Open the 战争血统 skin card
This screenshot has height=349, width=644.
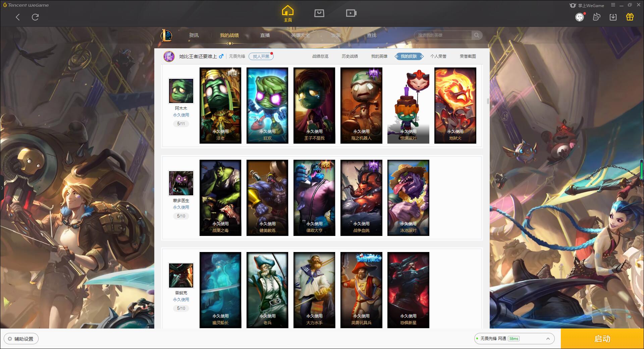pos(361,198)
